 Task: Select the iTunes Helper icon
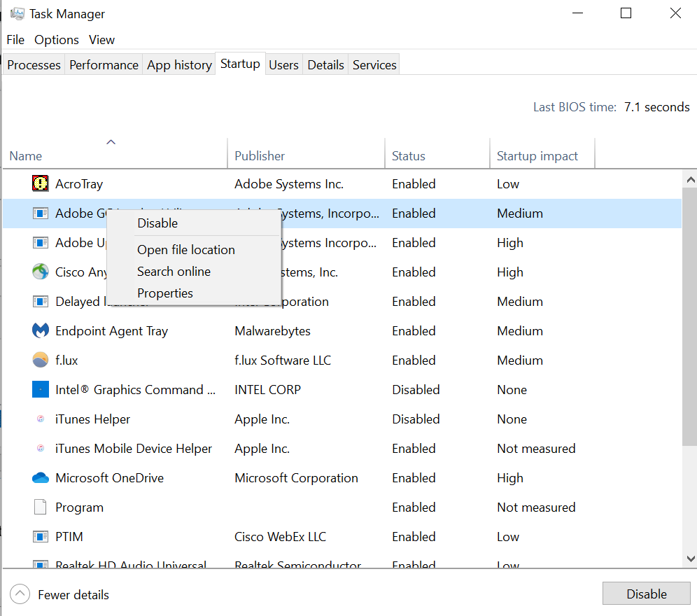tap(41, 419)
